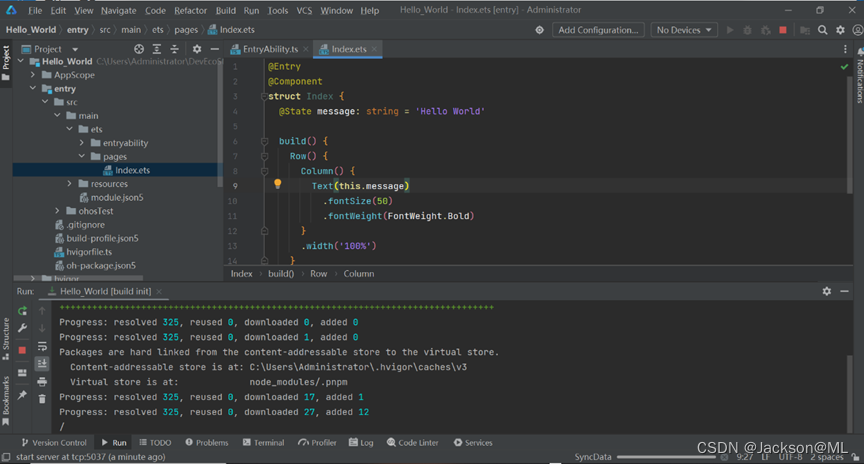Toggle pin tab in Run panel

pyautogui.click(x=22, y=395)
